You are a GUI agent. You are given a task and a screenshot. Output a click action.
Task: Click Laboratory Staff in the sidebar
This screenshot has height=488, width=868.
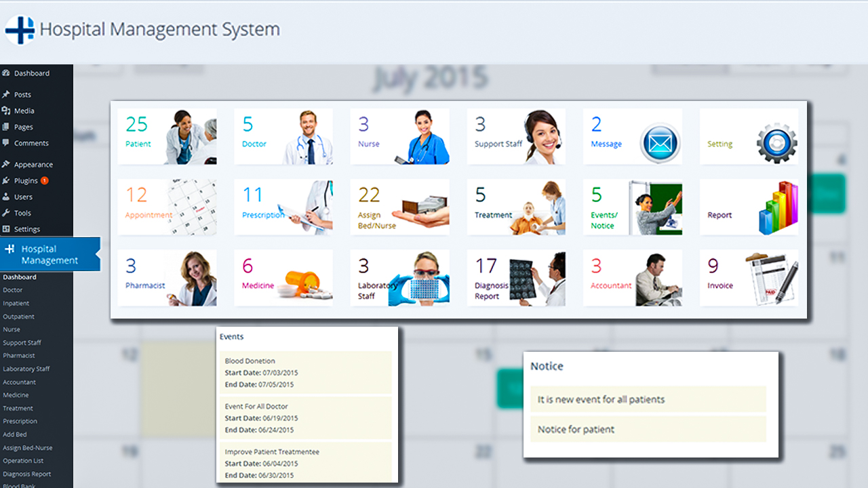26,369
